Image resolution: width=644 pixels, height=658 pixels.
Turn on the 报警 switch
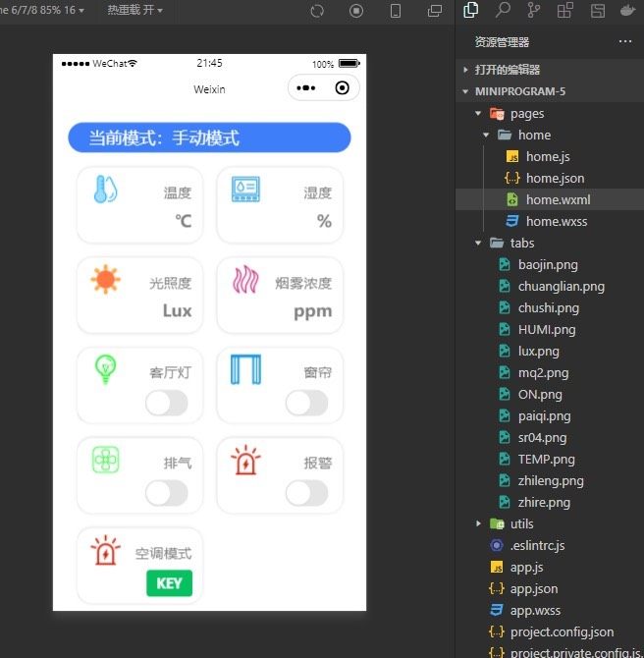pos(306,493)
